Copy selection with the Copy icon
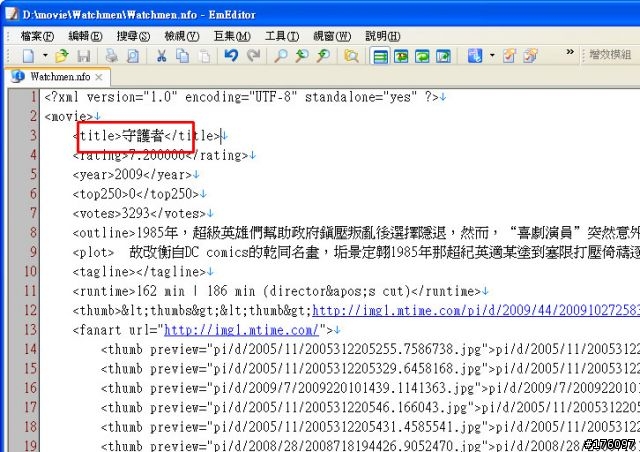The image size is (640, 452). pyautogui.click(x=182, y=56)
